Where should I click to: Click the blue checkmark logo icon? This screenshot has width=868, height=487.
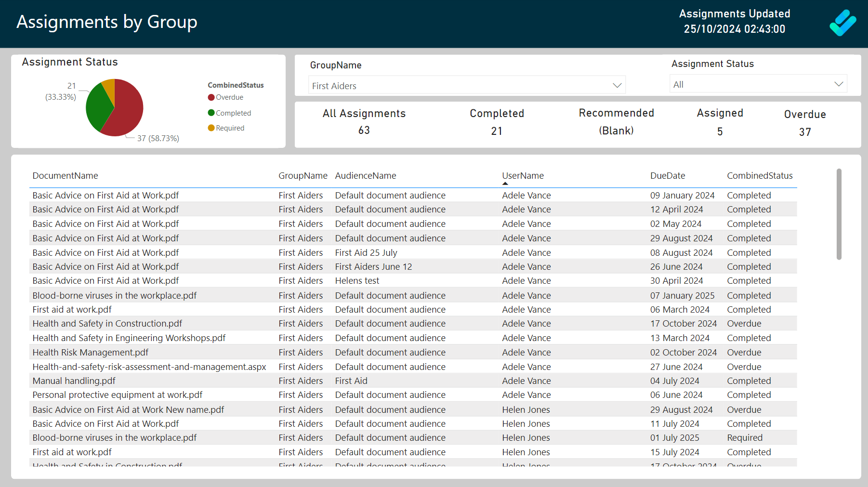click(x=842, y=23)
